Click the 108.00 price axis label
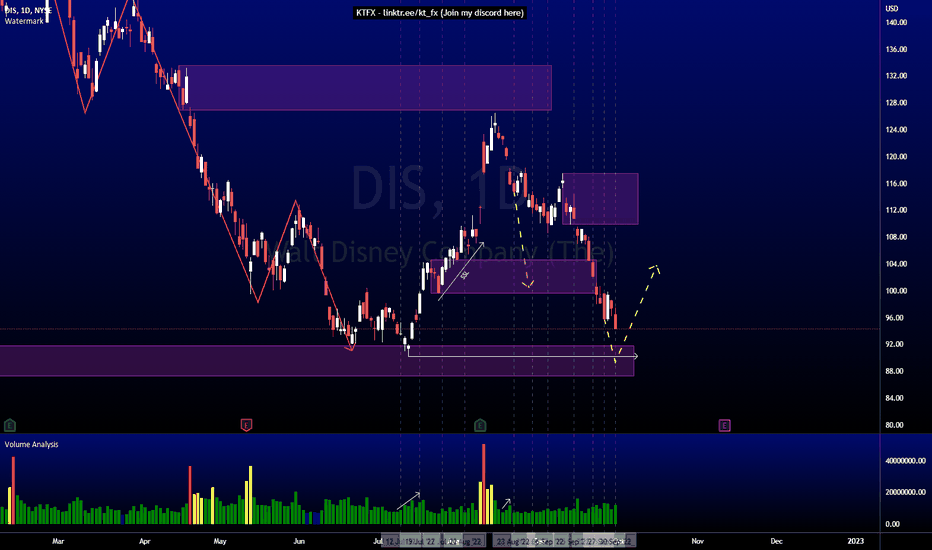 point(896,237)
